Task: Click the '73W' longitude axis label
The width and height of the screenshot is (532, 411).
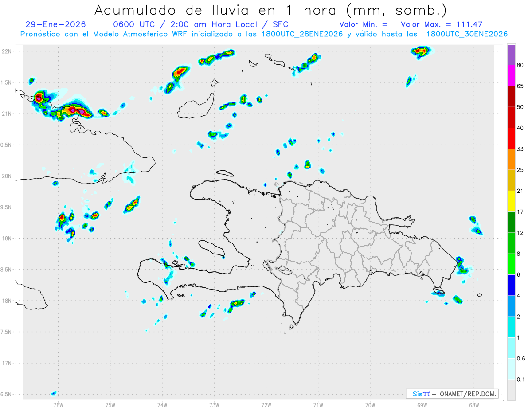Action: click(214, 404)
